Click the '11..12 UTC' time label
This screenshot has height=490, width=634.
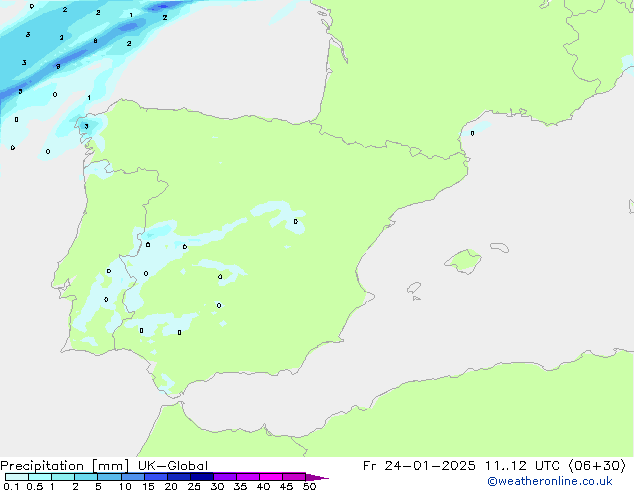click(x=523, y=466)
